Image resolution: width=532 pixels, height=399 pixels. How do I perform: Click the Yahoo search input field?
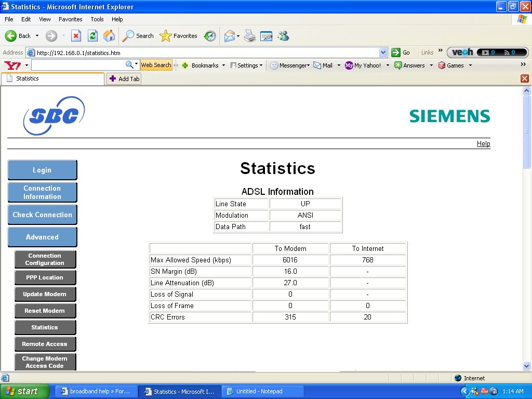tap(78, 65)
